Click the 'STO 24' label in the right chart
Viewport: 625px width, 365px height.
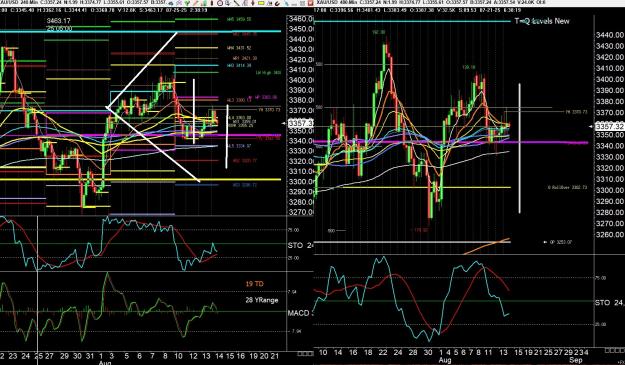609,303
